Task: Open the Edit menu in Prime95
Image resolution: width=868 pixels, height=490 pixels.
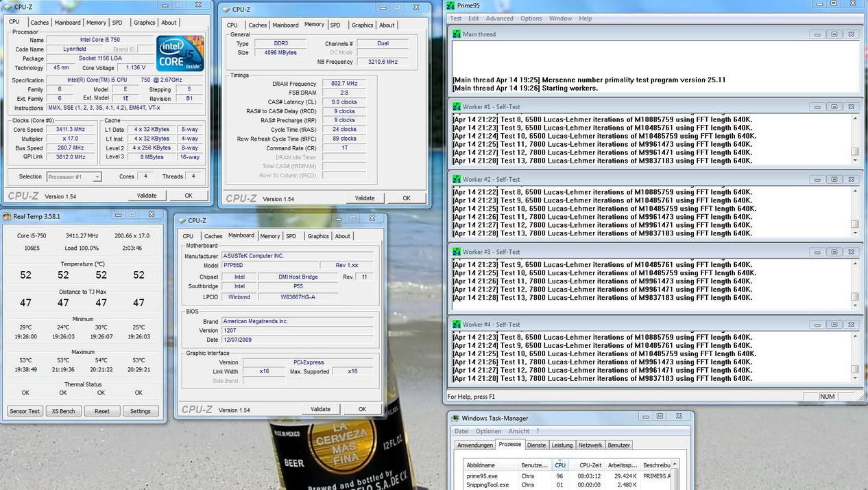Action: tap(474, 19)
